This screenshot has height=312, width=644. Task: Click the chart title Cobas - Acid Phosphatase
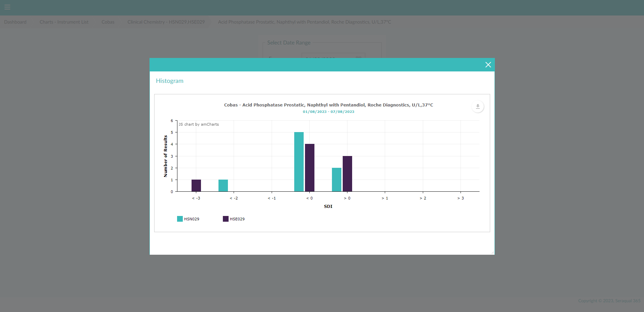coord(329,105)
